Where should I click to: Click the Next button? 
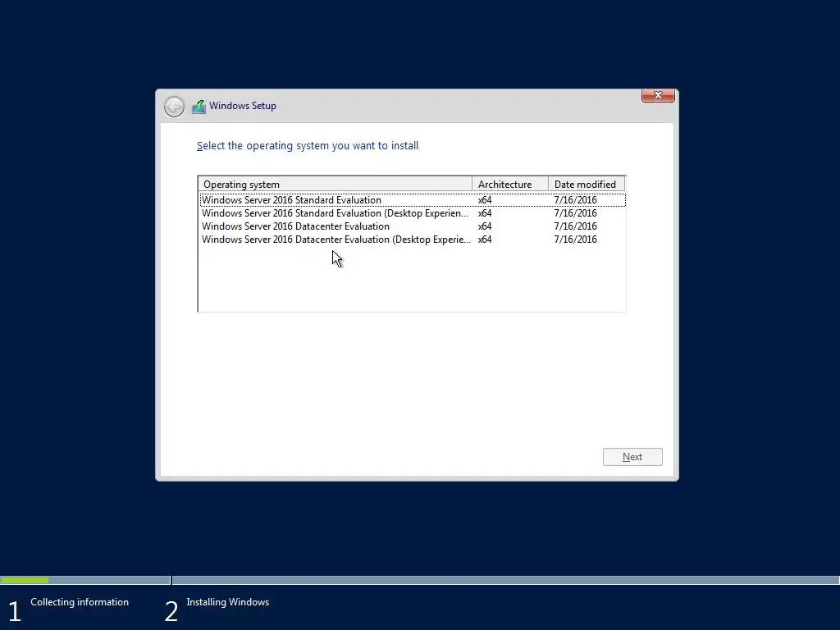[x=632, y=457]
